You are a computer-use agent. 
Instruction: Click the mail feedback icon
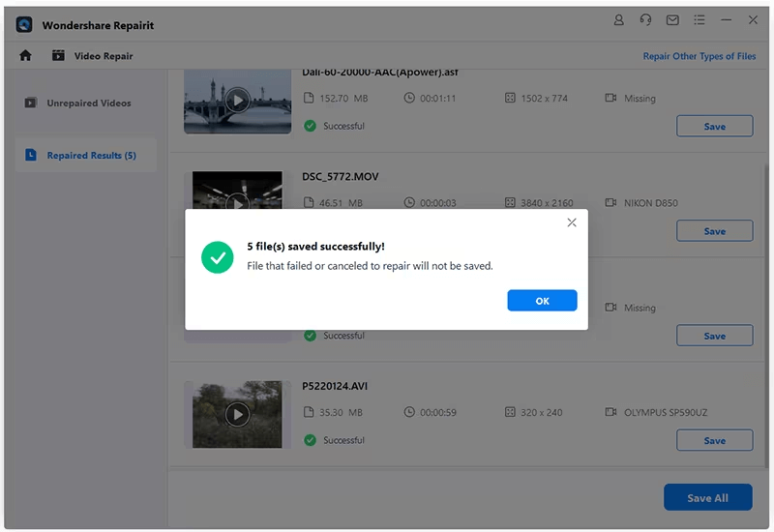pyautogui.click(x=672, y=19)
